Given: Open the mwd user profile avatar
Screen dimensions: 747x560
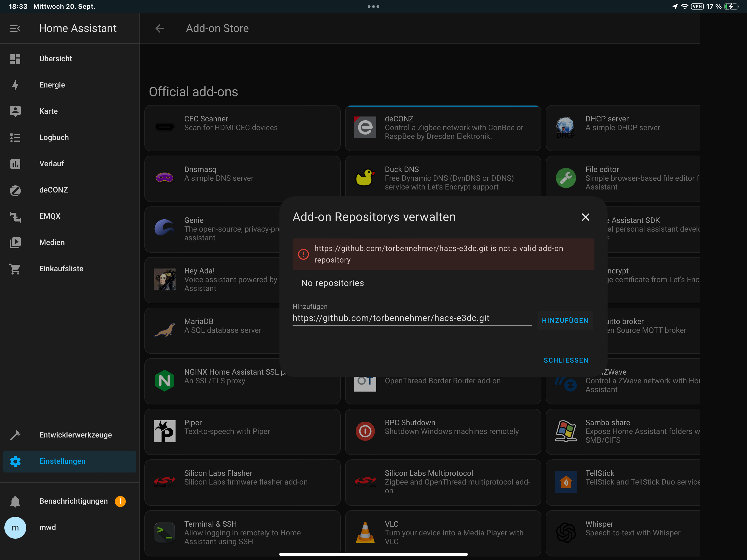Looking at the screenshot, I should tap(15, 527).
